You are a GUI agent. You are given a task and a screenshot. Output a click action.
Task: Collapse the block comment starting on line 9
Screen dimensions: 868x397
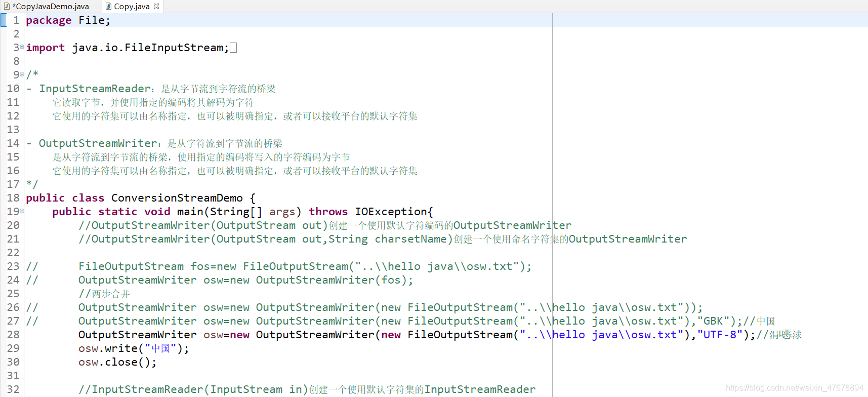[22, 74]
